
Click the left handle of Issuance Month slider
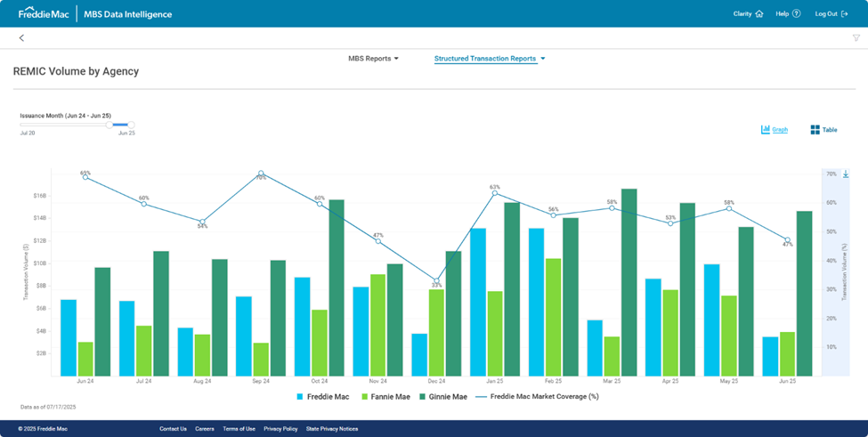pos(109,125)
